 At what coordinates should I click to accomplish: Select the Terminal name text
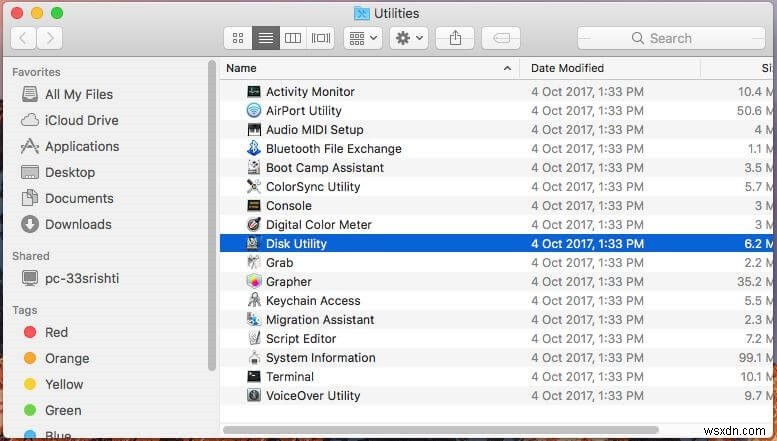tap(290, 377)
